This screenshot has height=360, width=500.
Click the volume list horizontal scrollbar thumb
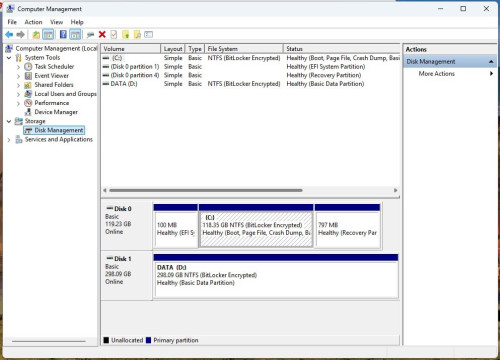coord(206,190)
